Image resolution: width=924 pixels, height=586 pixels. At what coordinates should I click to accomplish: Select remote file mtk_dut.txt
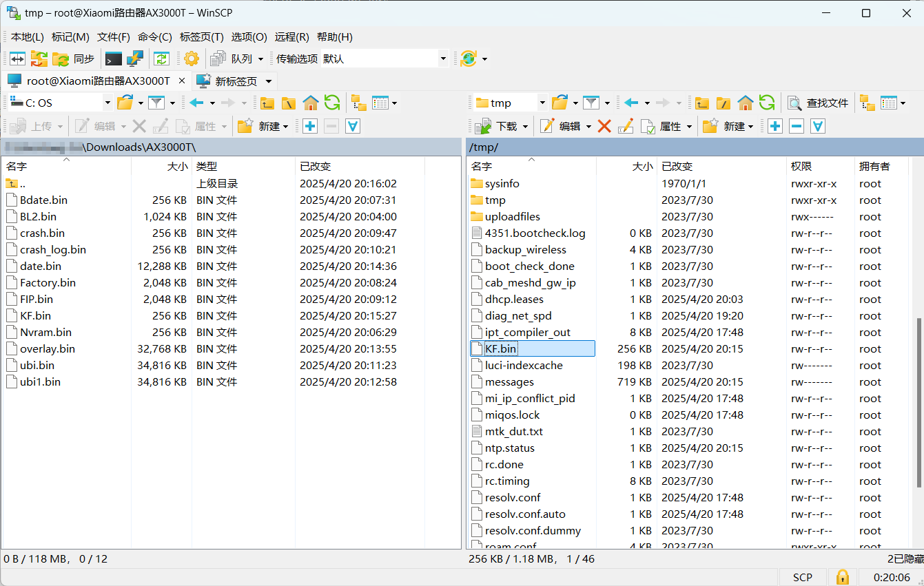pyautogui.click(x=514, y=432)
